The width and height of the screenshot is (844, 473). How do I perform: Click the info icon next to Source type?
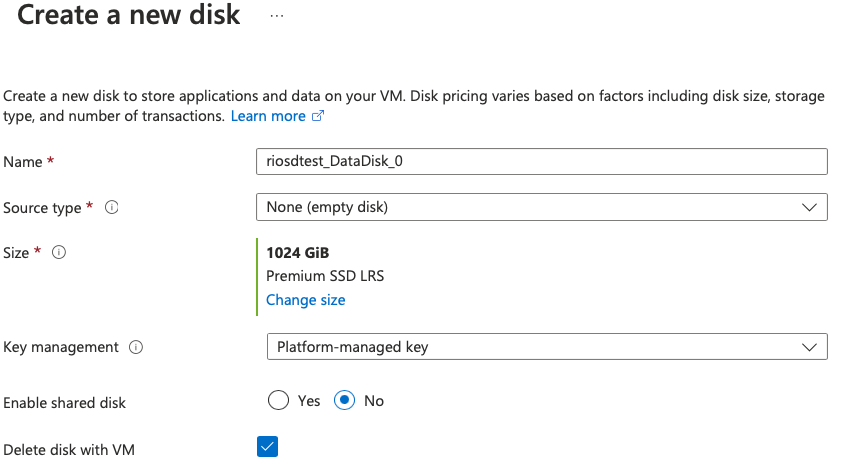pos(112,208)
